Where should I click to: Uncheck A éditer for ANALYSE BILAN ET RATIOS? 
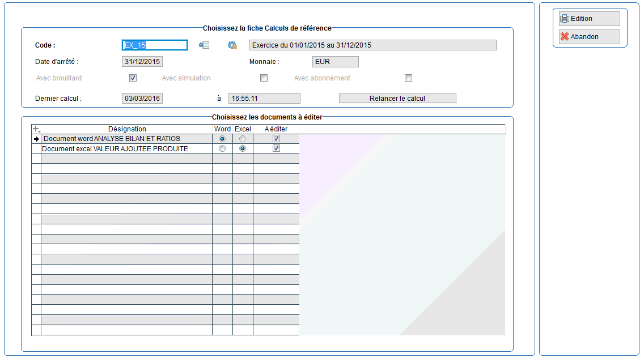click(x=276, y=139)
